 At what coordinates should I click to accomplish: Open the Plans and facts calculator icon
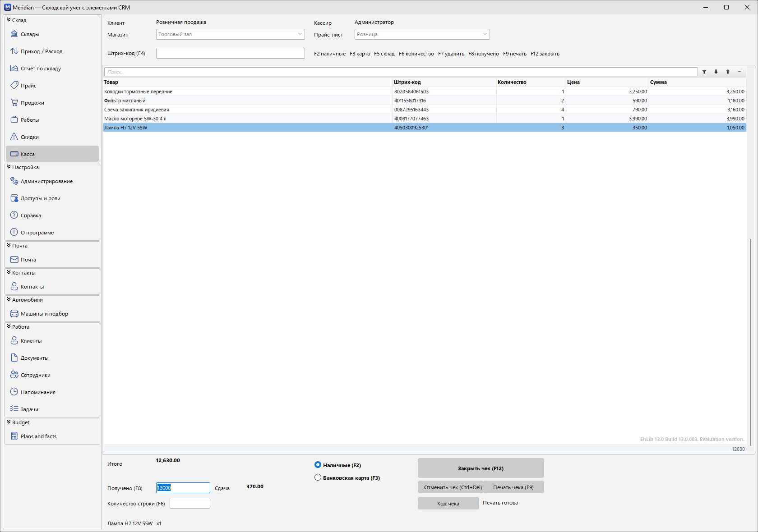click(x=14, y=436)
